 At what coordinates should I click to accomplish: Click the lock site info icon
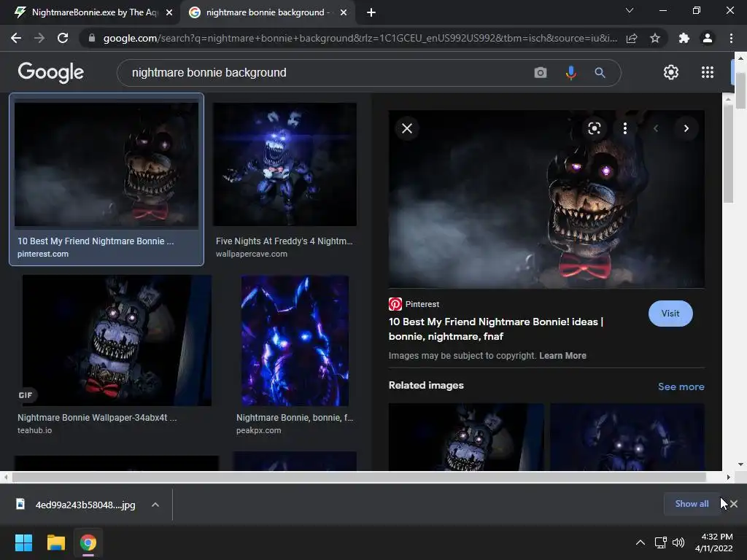[x=92, y=38]
